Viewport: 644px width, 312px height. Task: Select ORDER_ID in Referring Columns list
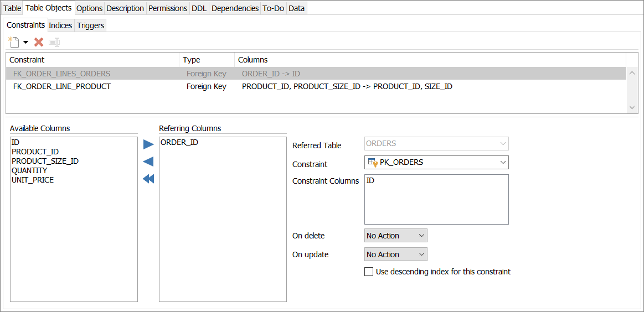pos(179,142)
